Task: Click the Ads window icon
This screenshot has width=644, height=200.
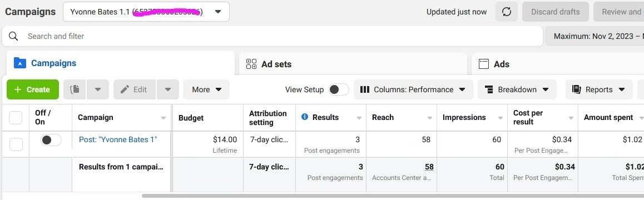Action: (484, 64)
